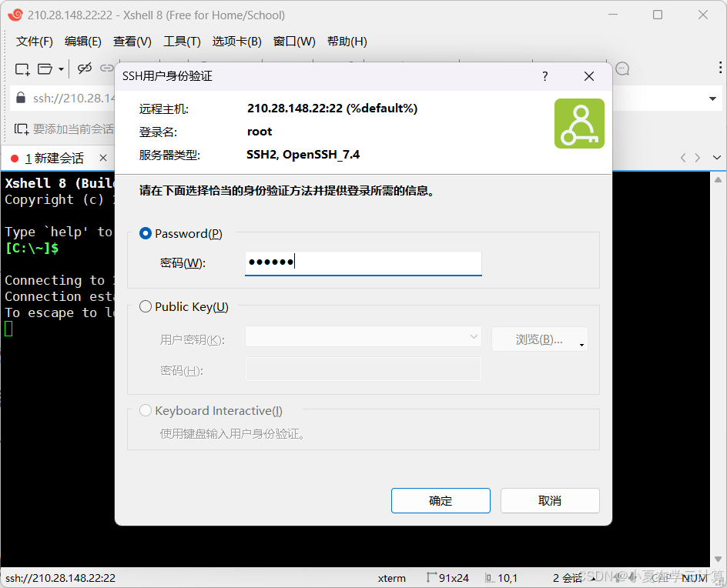The width and height of the screenshot is (727, 588).
Task: Minimize the Xshell window
Action: click(613, 15)
